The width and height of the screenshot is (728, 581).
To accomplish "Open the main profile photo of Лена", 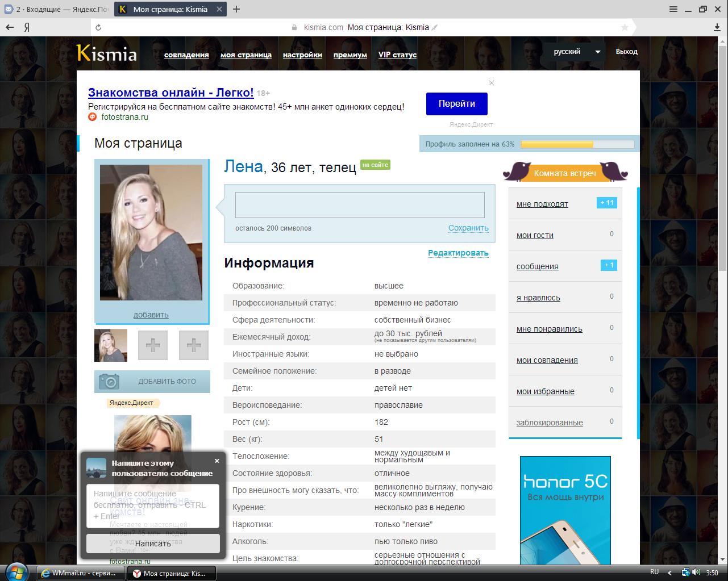I will pos(151,232).
